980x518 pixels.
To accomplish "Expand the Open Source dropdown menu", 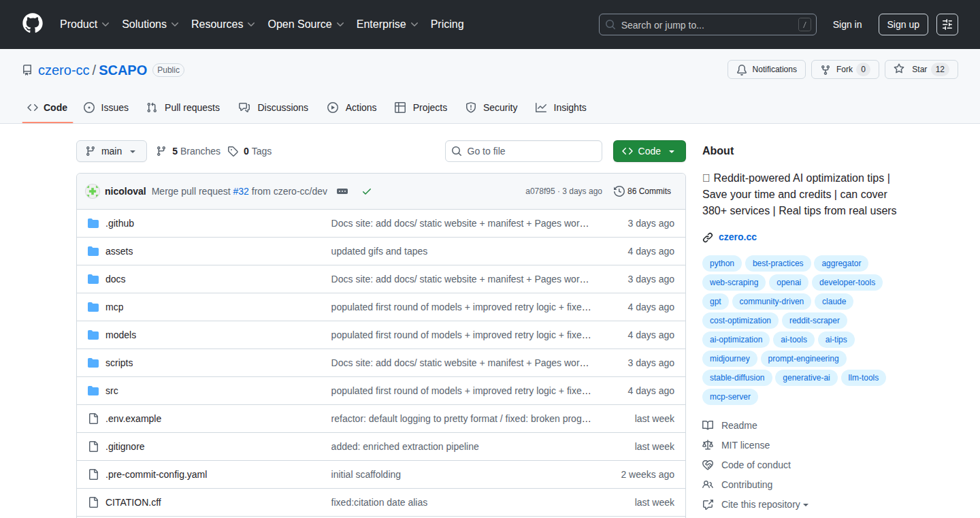I will (306, 25).
